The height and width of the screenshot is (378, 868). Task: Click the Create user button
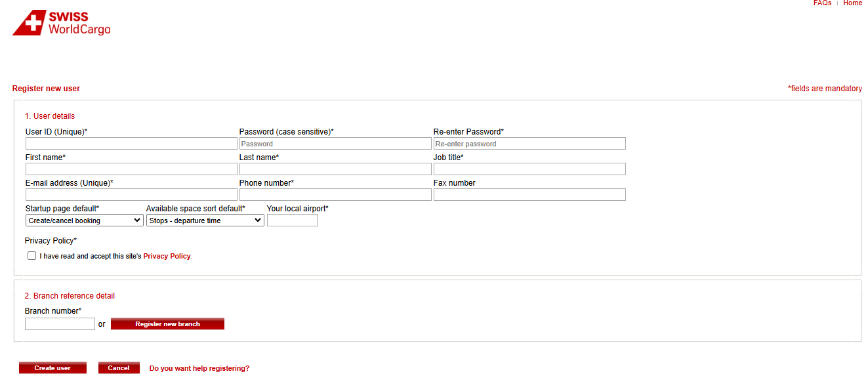coord(52,368)
